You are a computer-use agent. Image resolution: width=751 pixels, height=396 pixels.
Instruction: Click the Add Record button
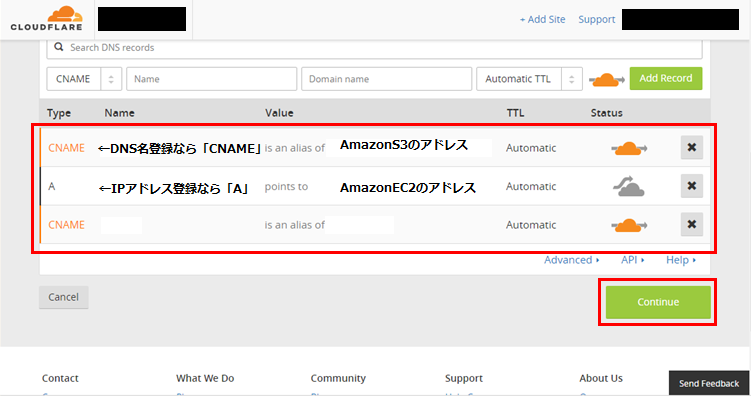coord(666,79)
